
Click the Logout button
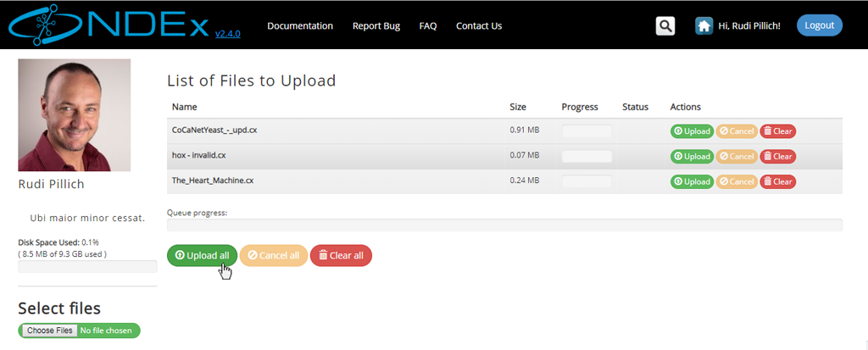pyautogui.click(x=820, y=25)
